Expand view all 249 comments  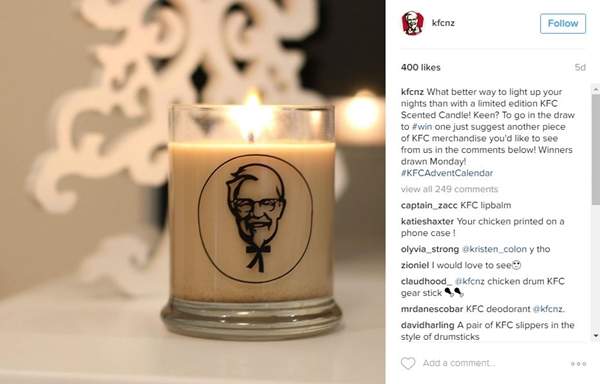tap(449, 189)
